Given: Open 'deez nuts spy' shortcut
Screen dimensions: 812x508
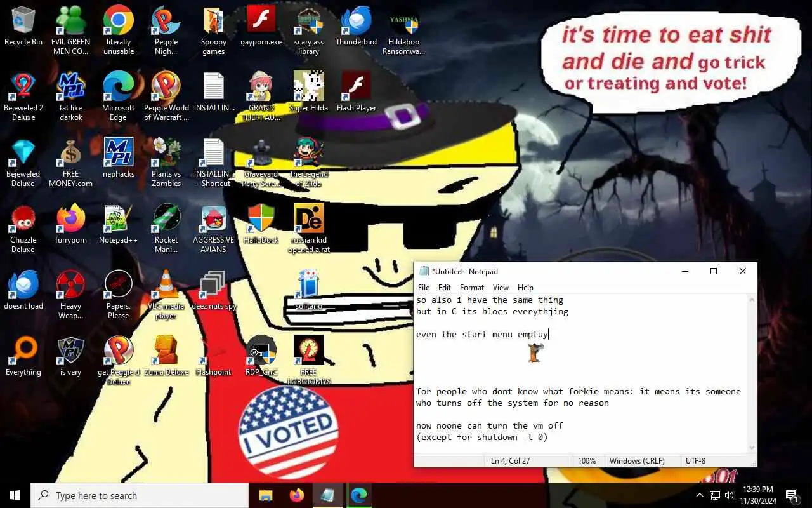Looking at the screenshot, I should 214,291.
